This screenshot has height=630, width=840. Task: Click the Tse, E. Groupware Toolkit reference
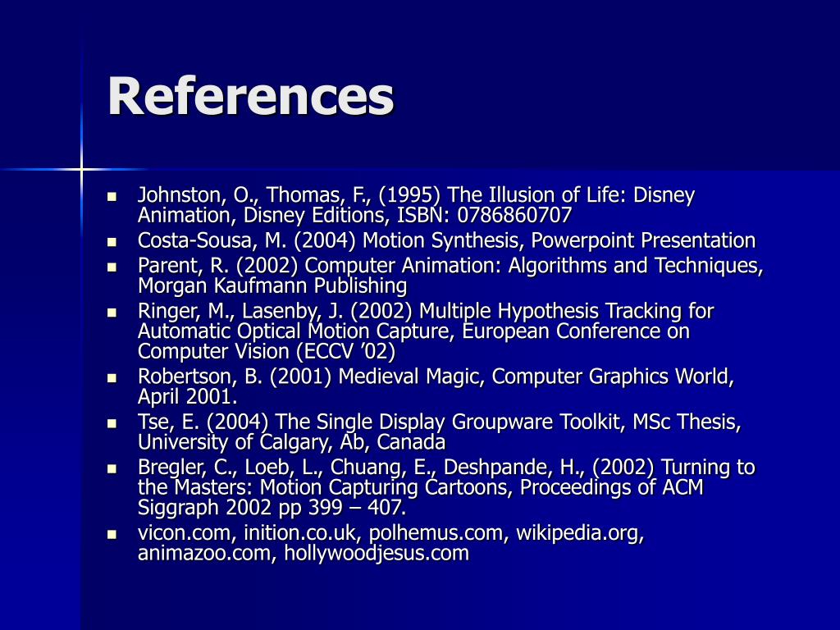point(440,432)
